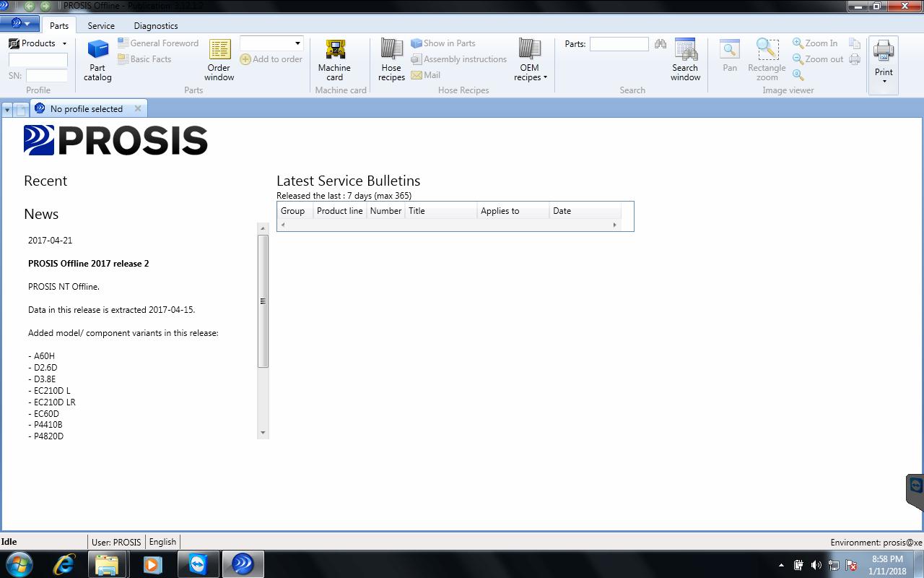Click the new document tab icon
Viewport: 924px width, 578px height.
tap(22, 110)
